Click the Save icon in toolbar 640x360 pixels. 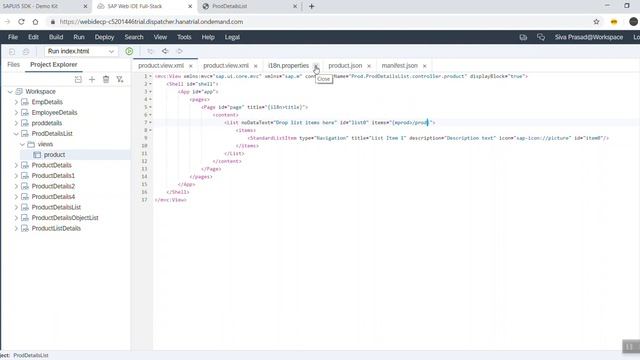coord(12,51)
